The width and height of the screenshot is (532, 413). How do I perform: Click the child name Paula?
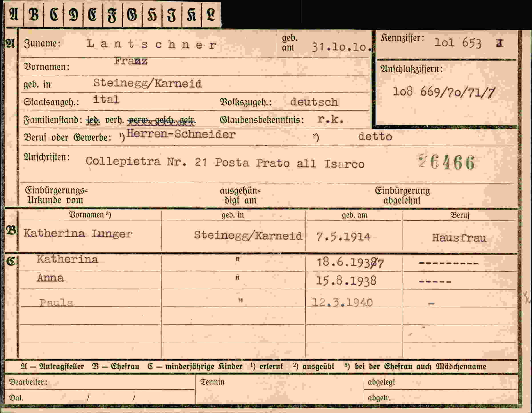[x=56, y=302]
